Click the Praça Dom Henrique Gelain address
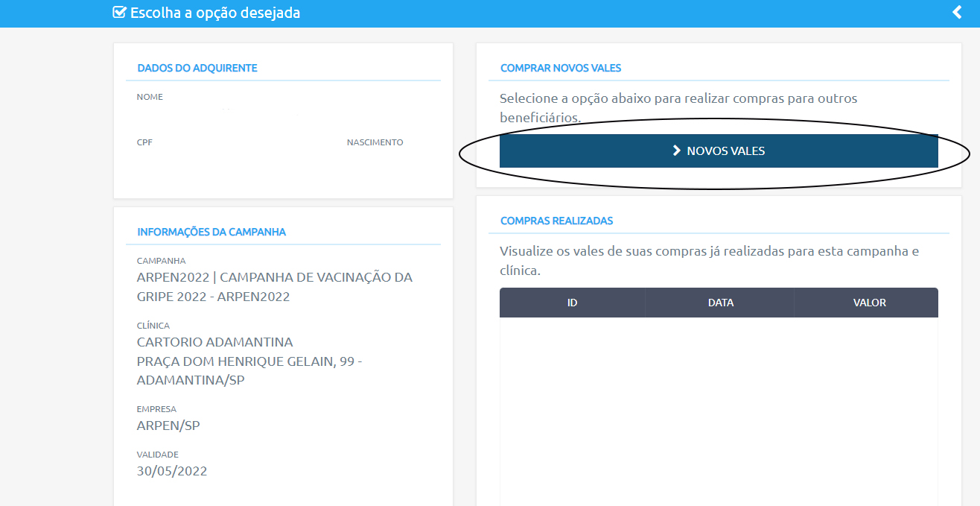The image size is (980, 506). pos(249,361)
